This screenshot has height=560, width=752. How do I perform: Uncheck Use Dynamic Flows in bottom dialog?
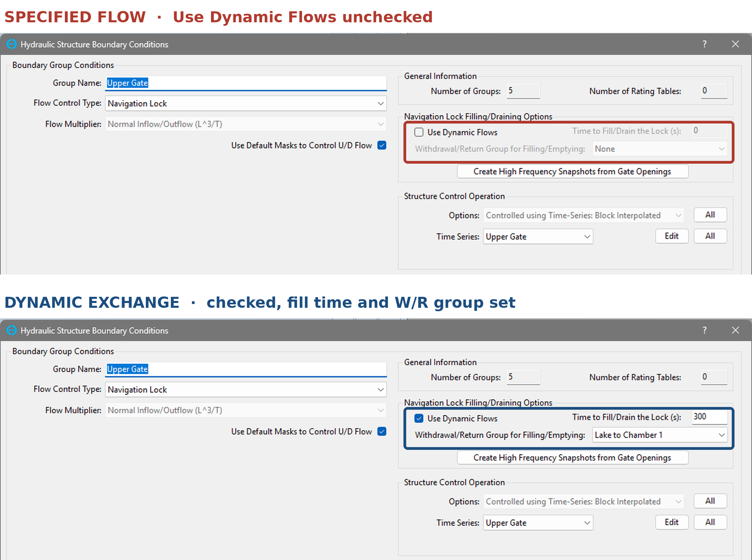419,418
